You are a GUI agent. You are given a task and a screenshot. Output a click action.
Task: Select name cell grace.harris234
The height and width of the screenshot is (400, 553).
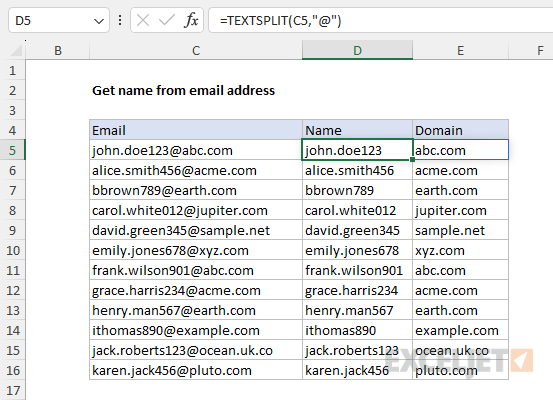click(x=357, y=290)
